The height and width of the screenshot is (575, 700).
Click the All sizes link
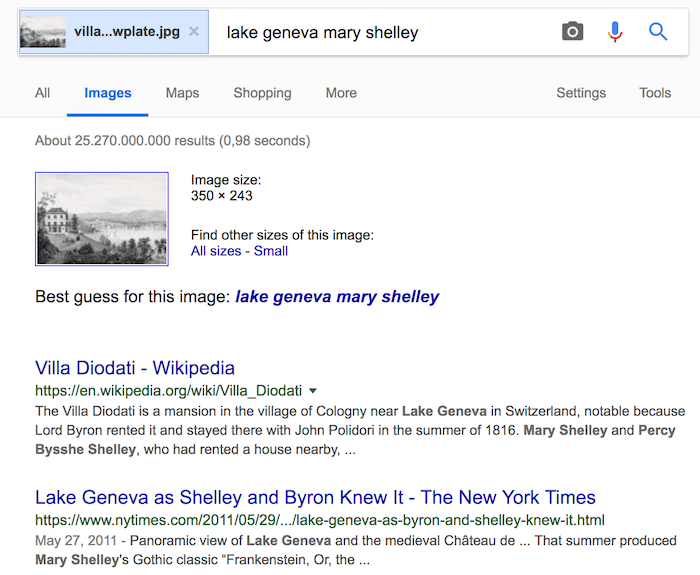(x=216, y=251)
